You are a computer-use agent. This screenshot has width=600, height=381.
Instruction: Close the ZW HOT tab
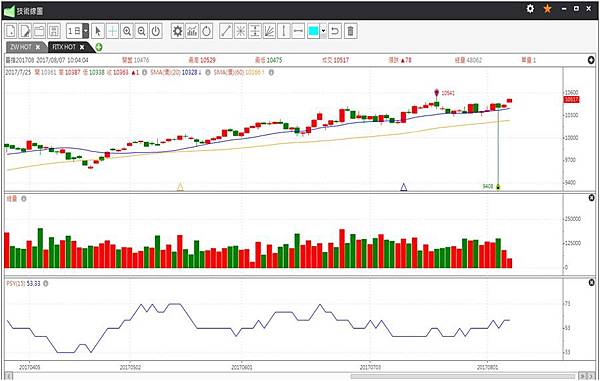38,47
